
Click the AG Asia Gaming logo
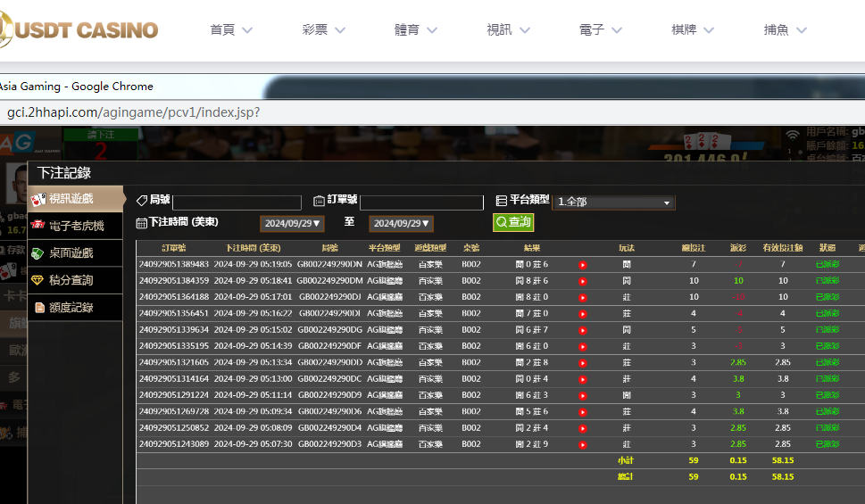(17, 144)
